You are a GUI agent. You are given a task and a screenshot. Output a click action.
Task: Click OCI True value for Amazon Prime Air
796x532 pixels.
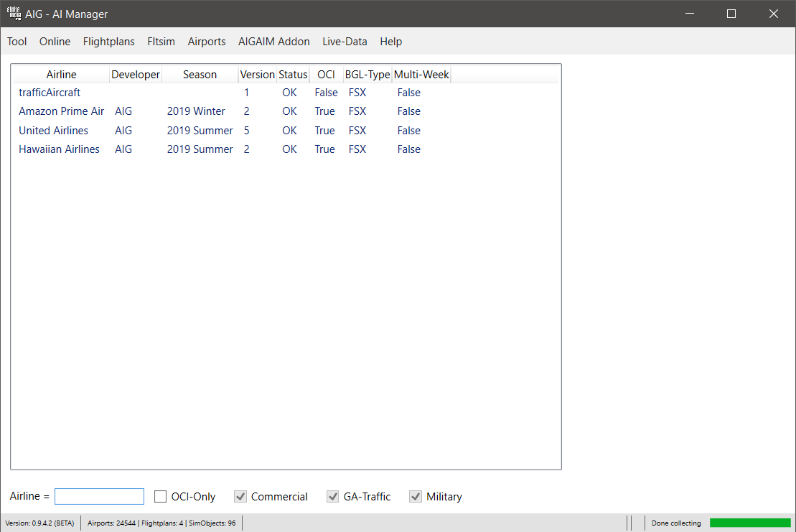(324, 111)
